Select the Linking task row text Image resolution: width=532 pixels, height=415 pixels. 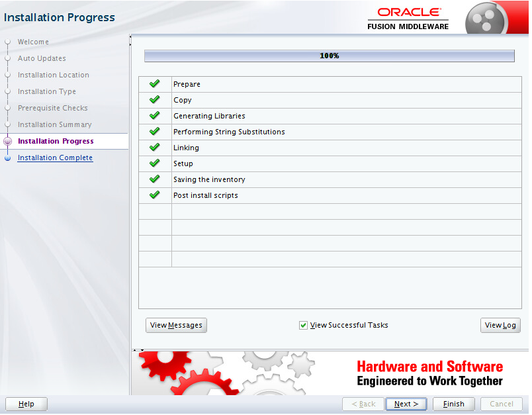[x=186, y=148]
